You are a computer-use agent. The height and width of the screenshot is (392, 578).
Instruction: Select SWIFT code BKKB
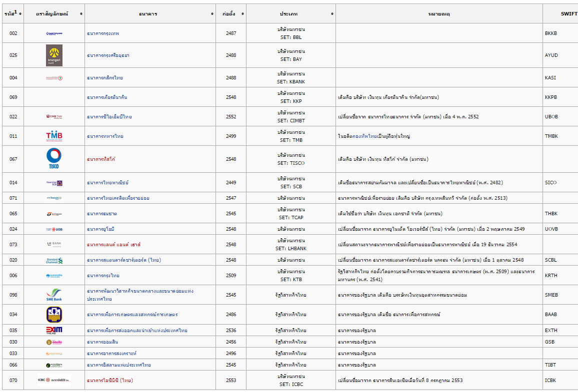550,33
